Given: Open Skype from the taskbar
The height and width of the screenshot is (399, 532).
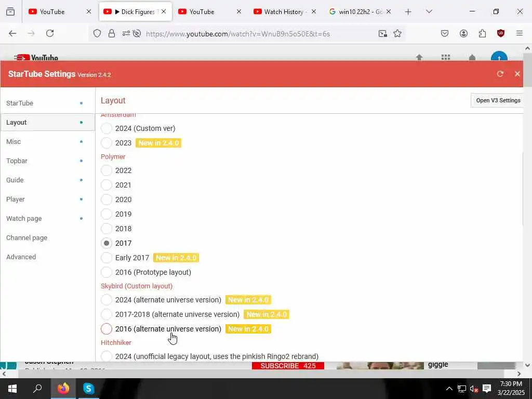Looking at the screenshot, I should click(x=88, y=388).
